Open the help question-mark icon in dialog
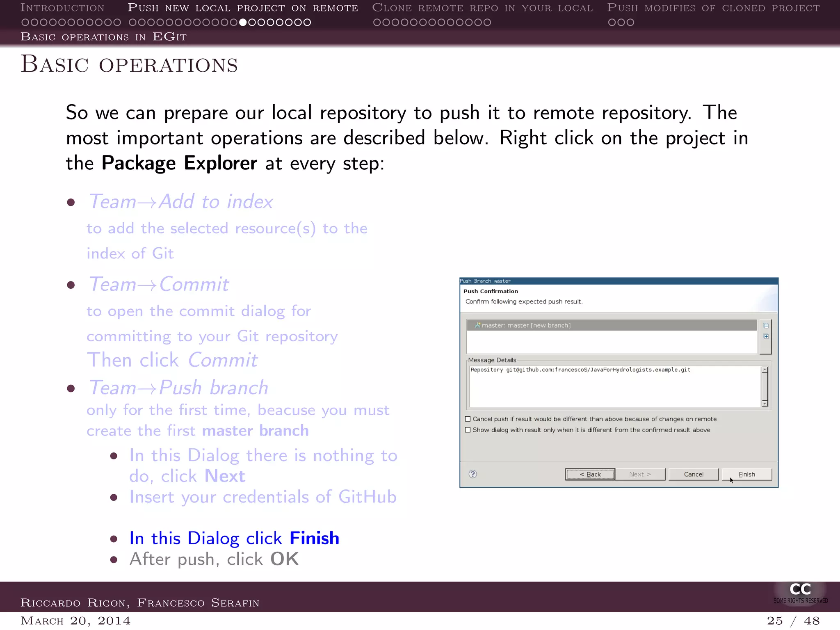 tap(473, 474)
